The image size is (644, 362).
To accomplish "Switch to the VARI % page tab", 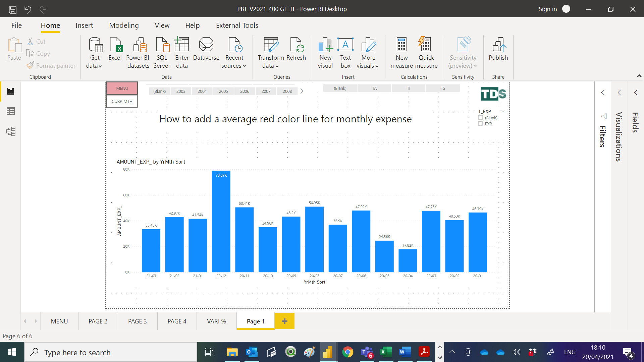I will [x=217, y=321].
